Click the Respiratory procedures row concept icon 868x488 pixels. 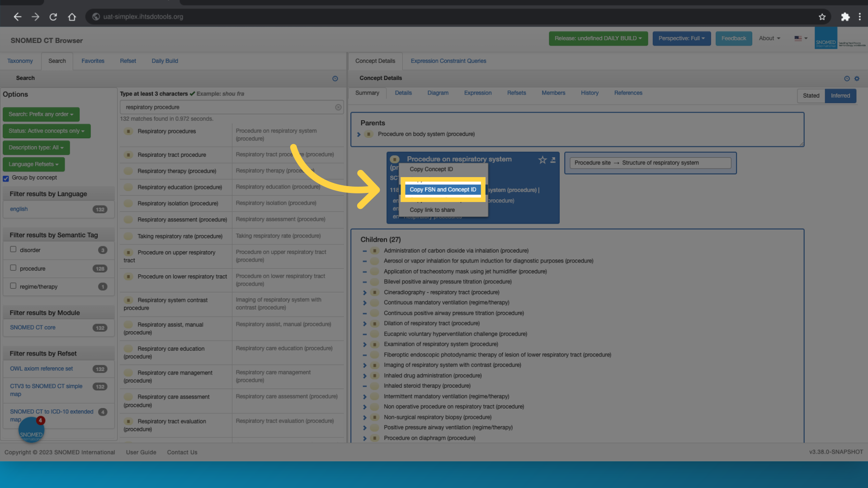pyautogui.click(x=129, y=131)
